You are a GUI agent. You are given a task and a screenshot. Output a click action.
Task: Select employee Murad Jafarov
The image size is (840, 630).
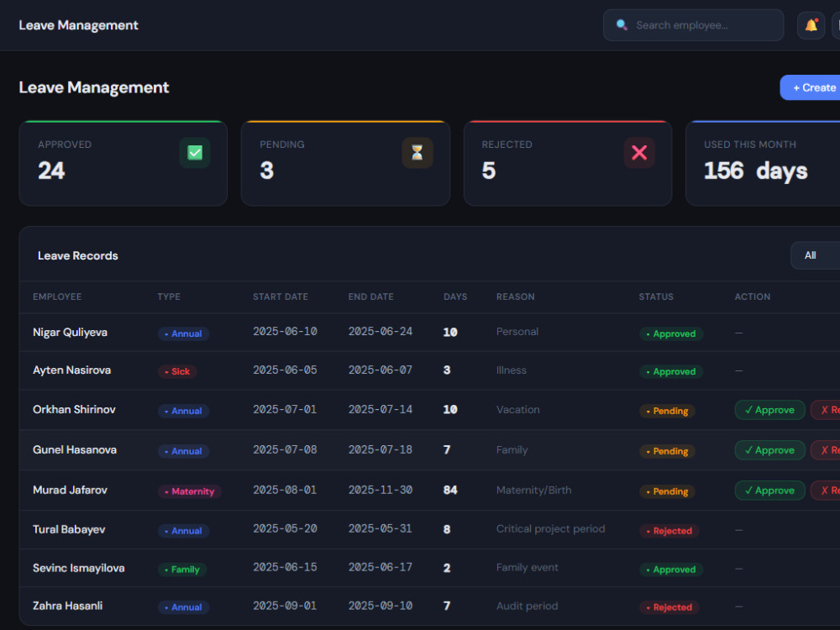[x=71, y=490]
